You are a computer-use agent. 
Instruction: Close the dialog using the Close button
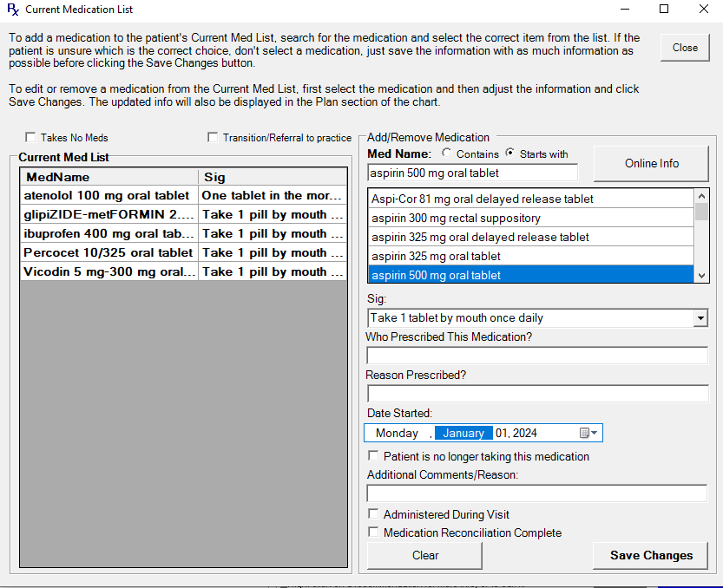coord(685,48)
